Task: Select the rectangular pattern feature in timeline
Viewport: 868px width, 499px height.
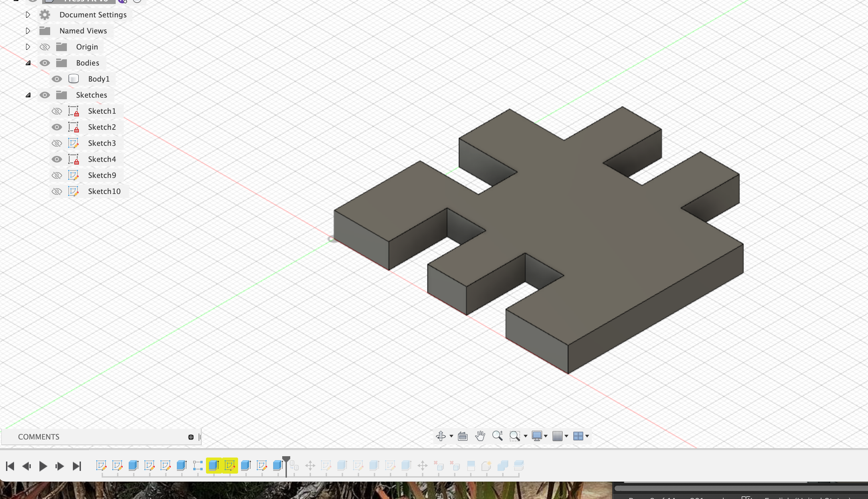Action: [198, 466]
